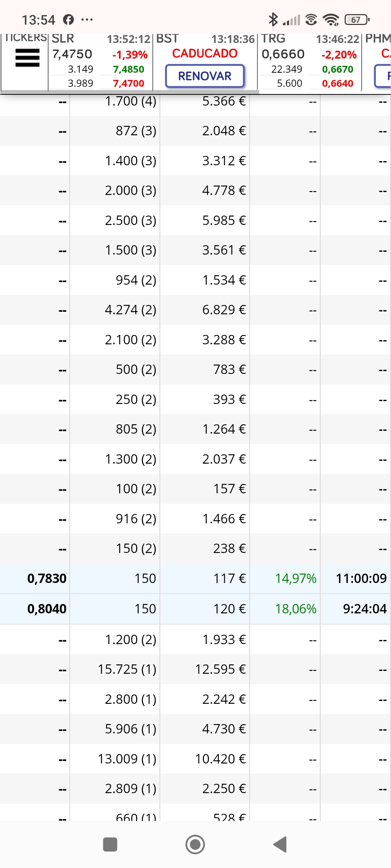Select the row priced 0,7830
Screen dimensions: 391x868
pyautogui.click(x=195, y=578)
